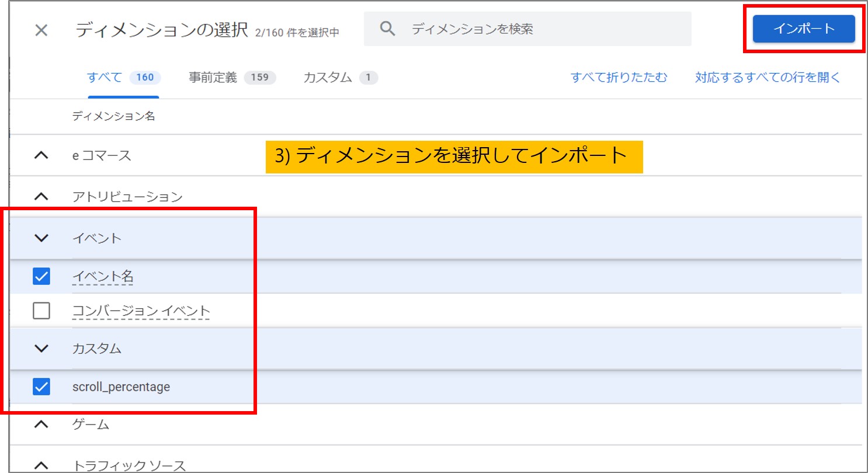Close the dimension selection dialog

click(41, 30)
